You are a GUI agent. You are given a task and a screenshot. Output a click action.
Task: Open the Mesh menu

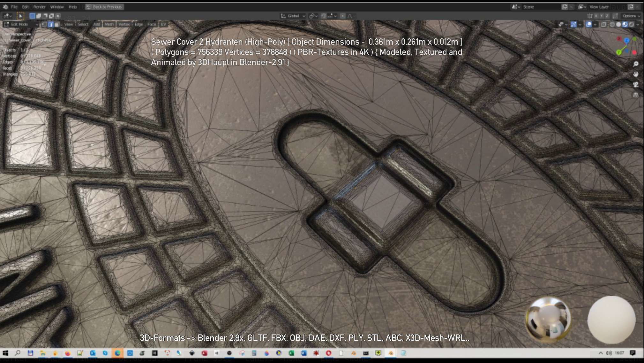tap(109, 24)
